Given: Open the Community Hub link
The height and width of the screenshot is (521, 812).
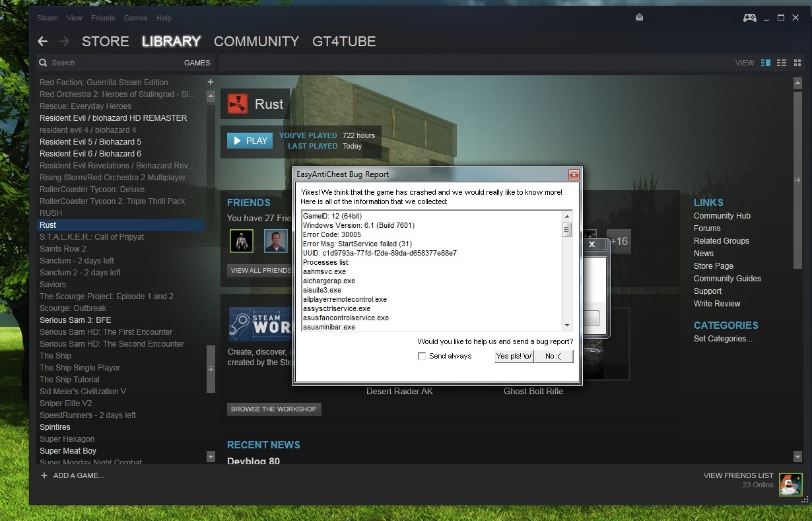Looking at the screenshot, I should (x=722, y=216).
